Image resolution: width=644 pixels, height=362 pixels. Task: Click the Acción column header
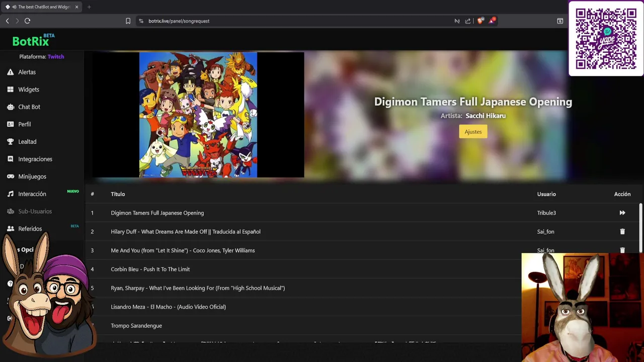coord(622,194)
